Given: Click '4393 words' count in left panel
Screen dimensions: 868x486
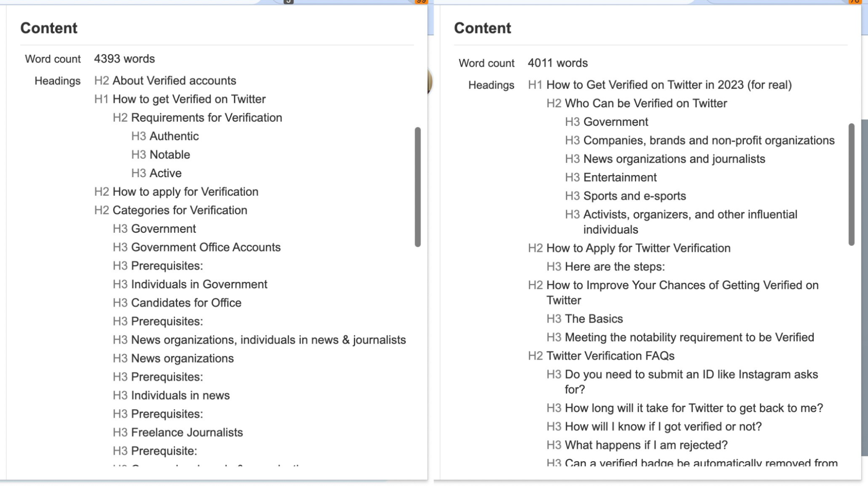Looking at the screenshot, I should [x=124, y=59].
